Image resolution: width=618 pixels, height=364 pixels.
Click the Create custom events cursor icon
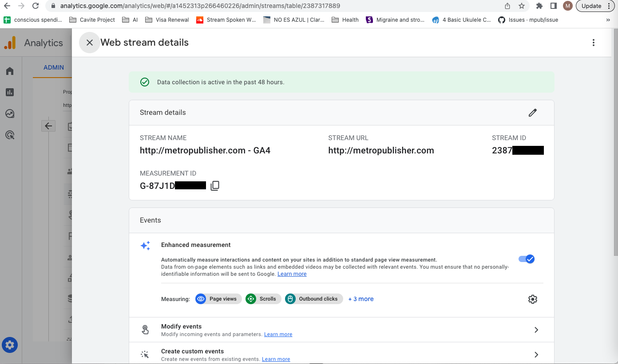click(x=145, y=354)
